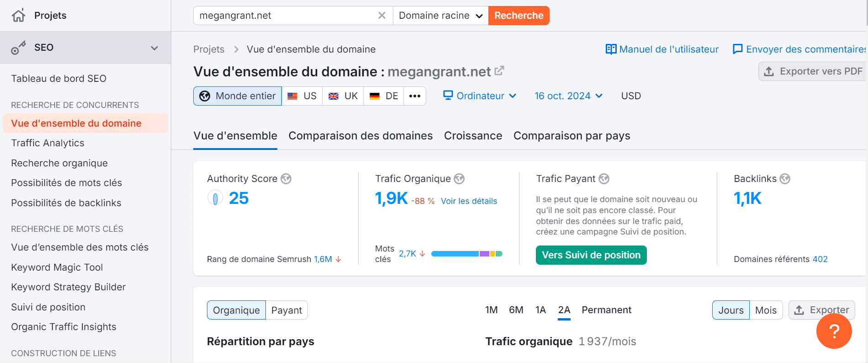Viewport: 868px width, 363px height.
Task: Switch to Comparaison par pays tab
Action: click(572, 136)
